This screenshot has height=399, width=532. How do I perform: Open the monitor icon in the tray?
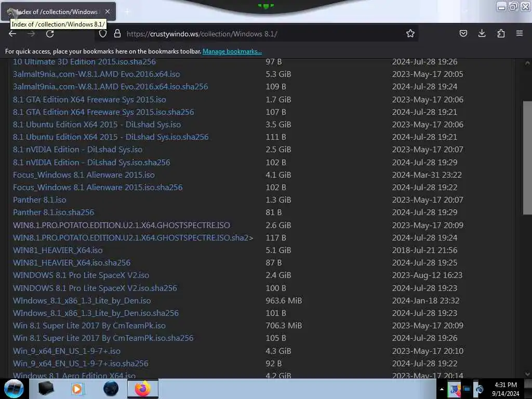[467, 389]
